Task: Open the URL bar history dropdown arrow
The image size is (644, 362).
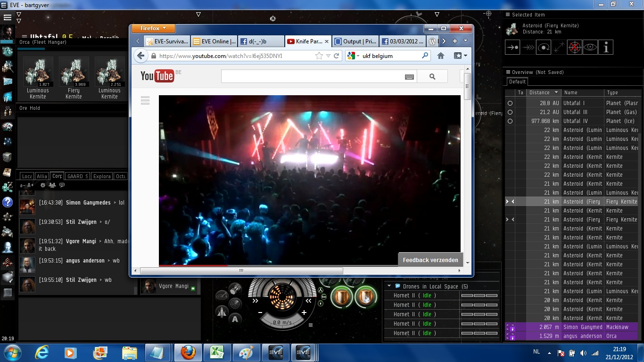Action: click(x=328, y=56)
